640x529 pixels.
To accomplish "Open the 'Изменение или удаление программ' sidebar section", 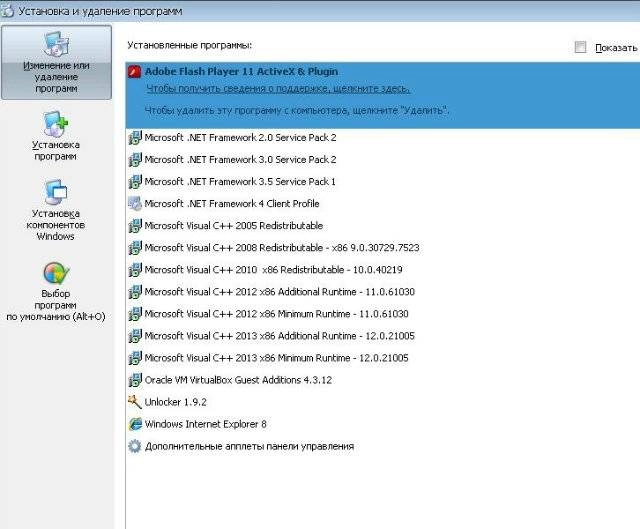I will click(56, 62).
